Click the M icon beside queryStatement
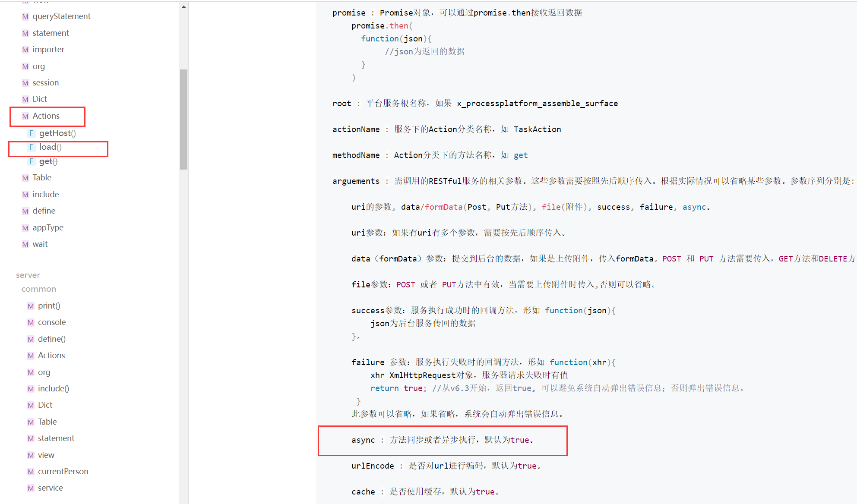The height and width of the screenshot is (504, 857). [25, 17]
